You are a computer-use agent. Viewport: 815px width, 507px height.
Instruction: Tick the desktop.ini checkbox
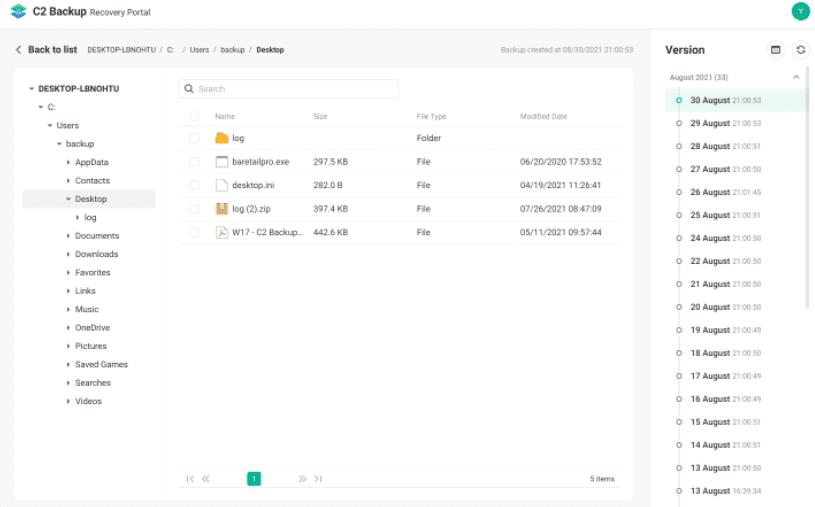click(x=194, y=185)
